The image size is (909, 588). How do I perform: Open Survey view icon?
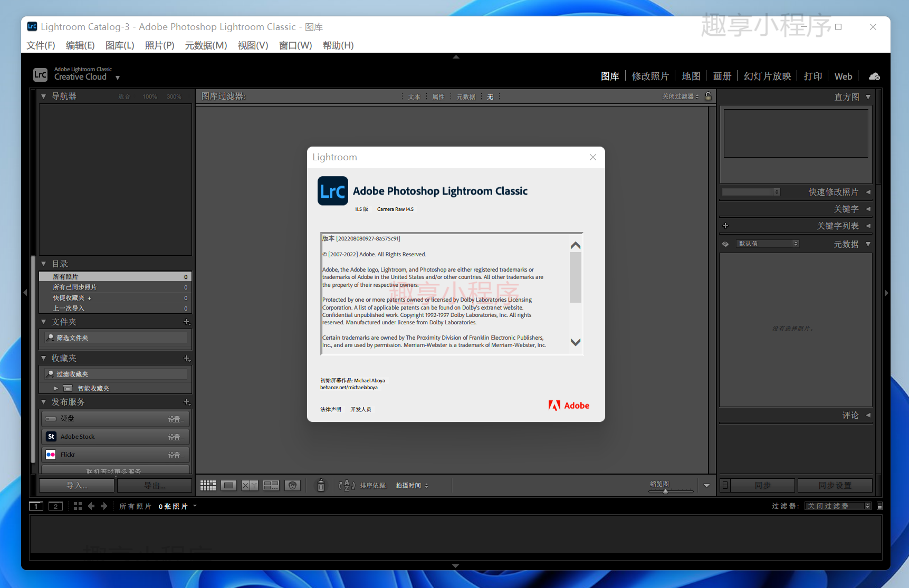271,486
